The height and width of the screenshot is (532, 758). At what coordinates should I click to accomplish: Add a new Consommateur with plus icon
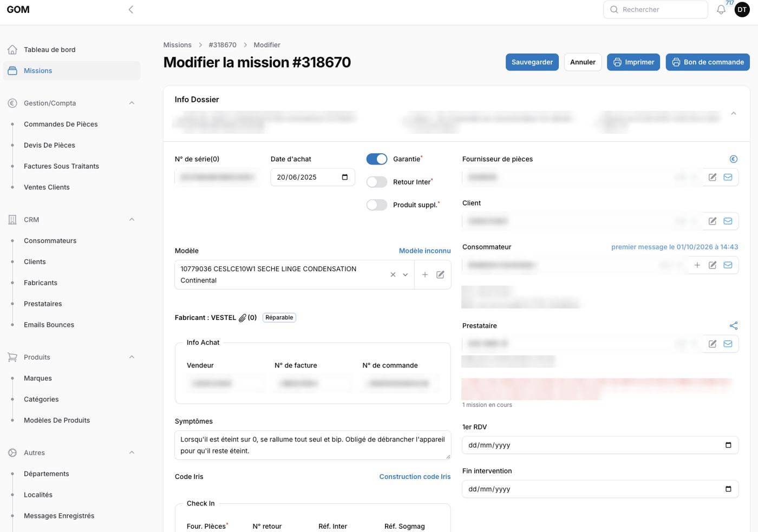pos(697,265)
